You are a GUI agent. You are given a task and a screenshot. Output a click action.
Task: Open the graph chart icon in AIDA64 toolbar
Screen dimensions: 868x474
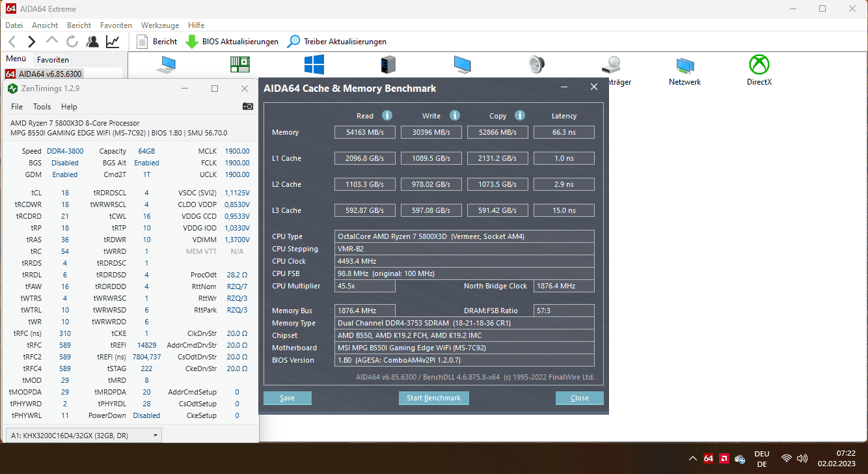[113, 42]
